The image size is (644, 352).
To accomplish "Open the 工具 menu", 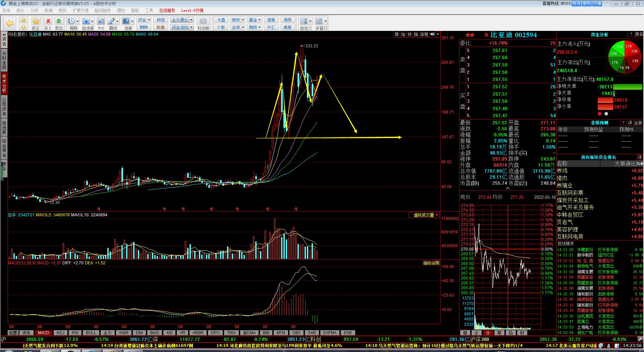I will coord(149,10).
